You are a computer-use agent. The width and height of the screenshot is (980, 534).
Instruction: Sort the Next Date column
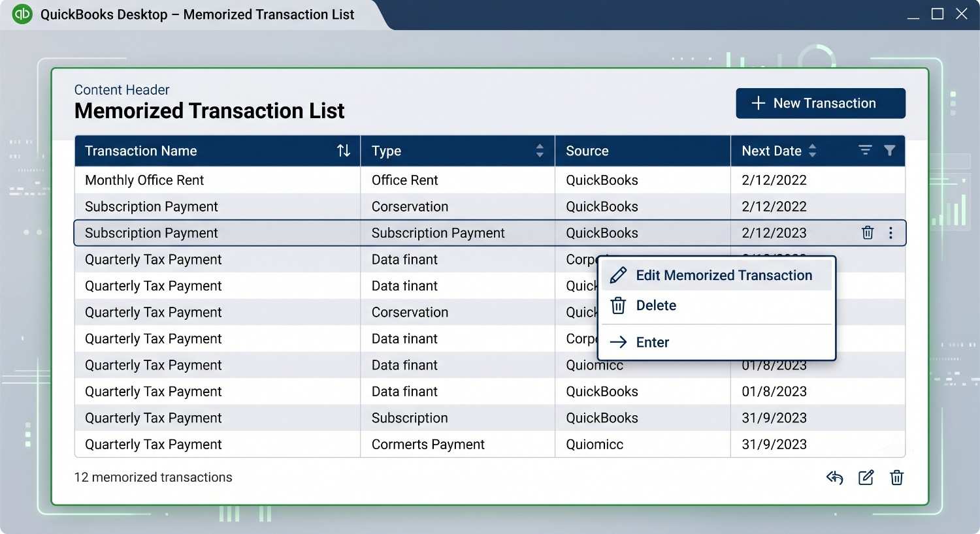[x=813, y=151]
